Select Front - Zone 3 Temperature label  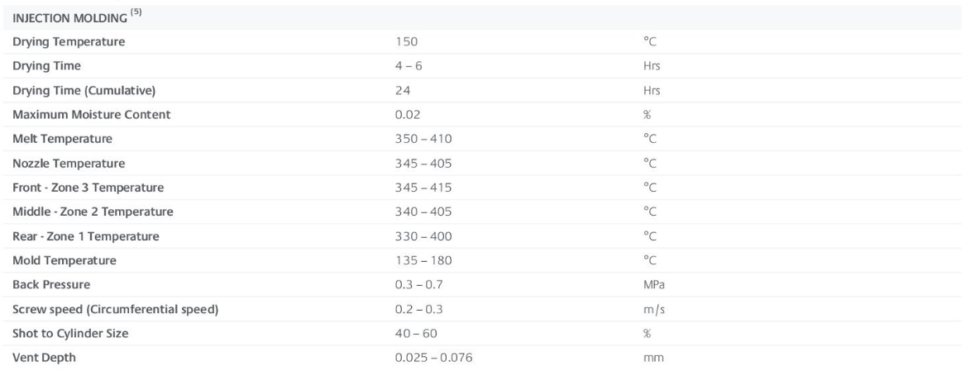88,188
